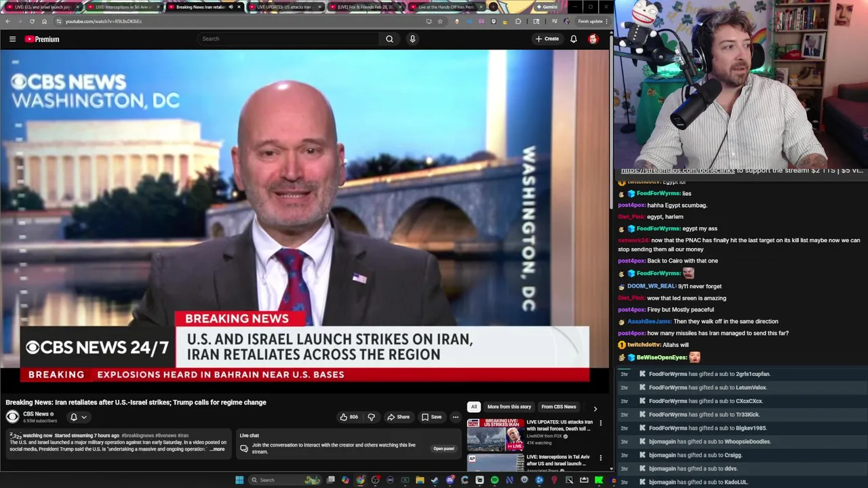This screenshot has width=868, height=488.
Task: Open the YouTube hamburger guide menu
Action: point(12,39)
